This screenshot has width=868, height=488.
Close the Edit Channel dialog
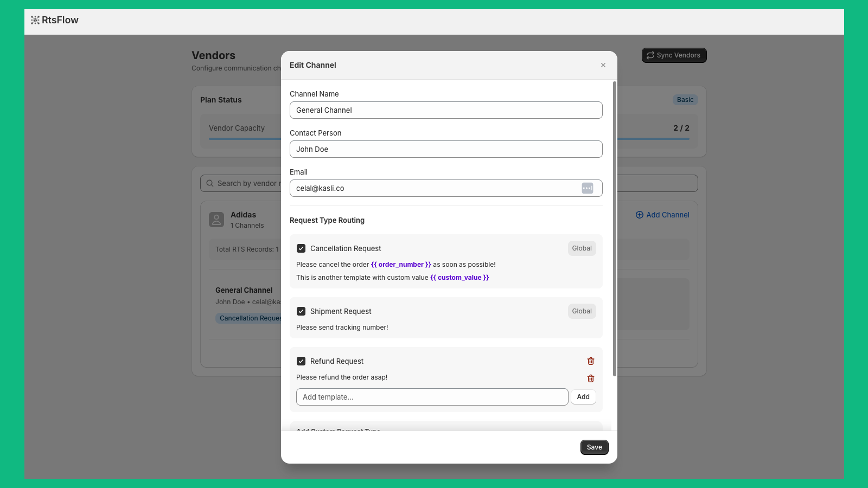click(603, 65)
